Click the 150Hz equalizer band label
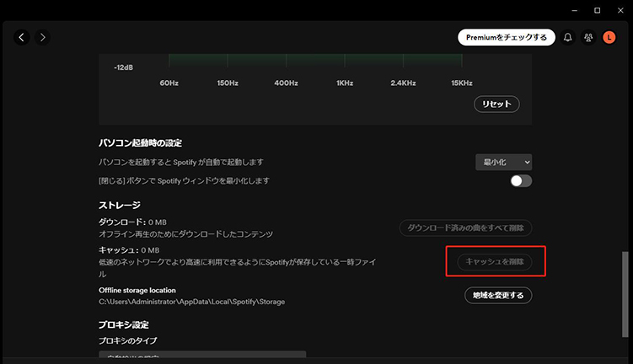This screenshot has width=633, height=364. tap(228, 83)
